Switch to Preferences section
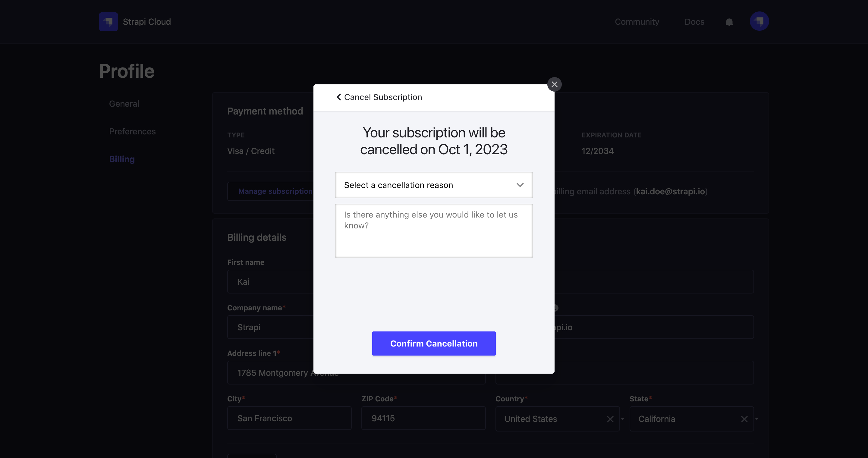This screenshot has height=458, width=868. point(133,131)
